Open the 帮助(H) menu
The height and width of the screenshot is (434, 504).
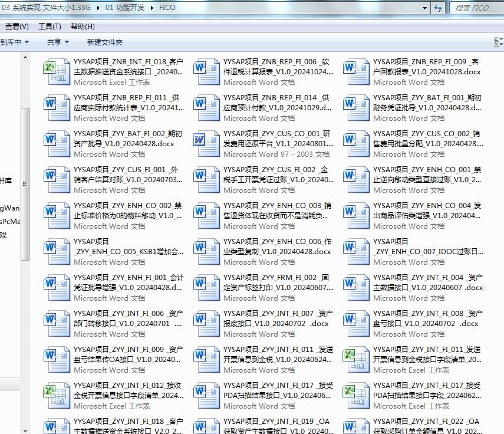[83, 27]
